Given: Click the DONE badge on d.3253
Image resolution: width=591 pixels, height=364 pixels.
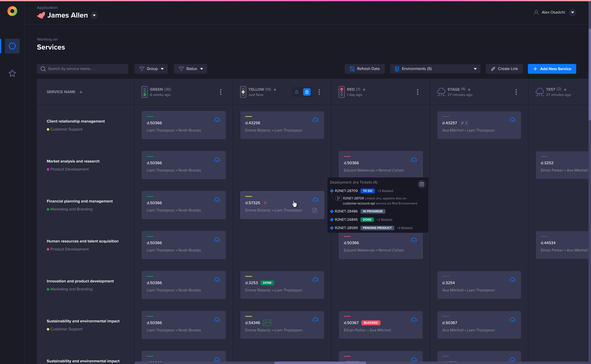Looking at the screenshot, I should pos(267,283).
